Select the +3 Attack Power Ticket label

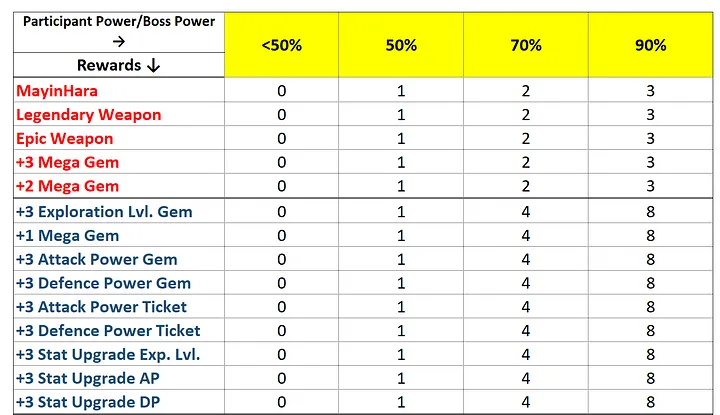(101, 307)
